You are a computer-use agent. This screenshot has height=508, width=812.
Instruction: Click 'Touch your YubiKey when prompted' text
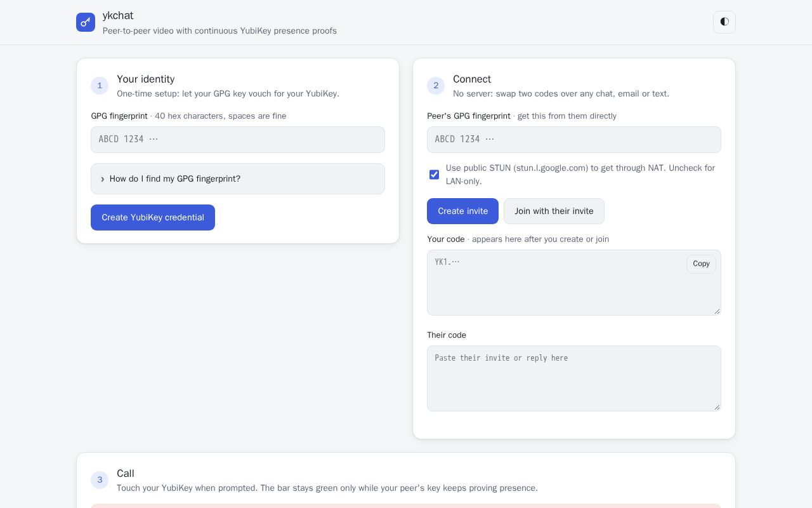pos(327,488)
